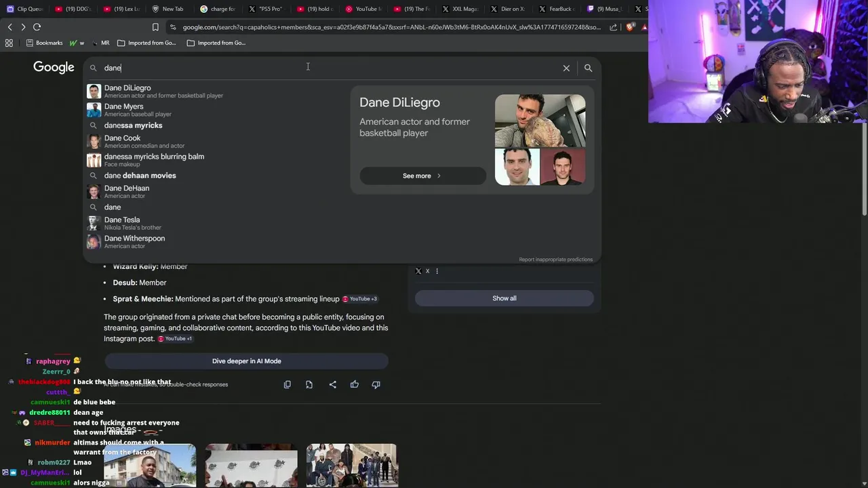Image resolution: width=868 pixels, height=488 pixels.
Task: Switch to the 'PS5 Pro' X tab
Action: (x=265, y=9)
